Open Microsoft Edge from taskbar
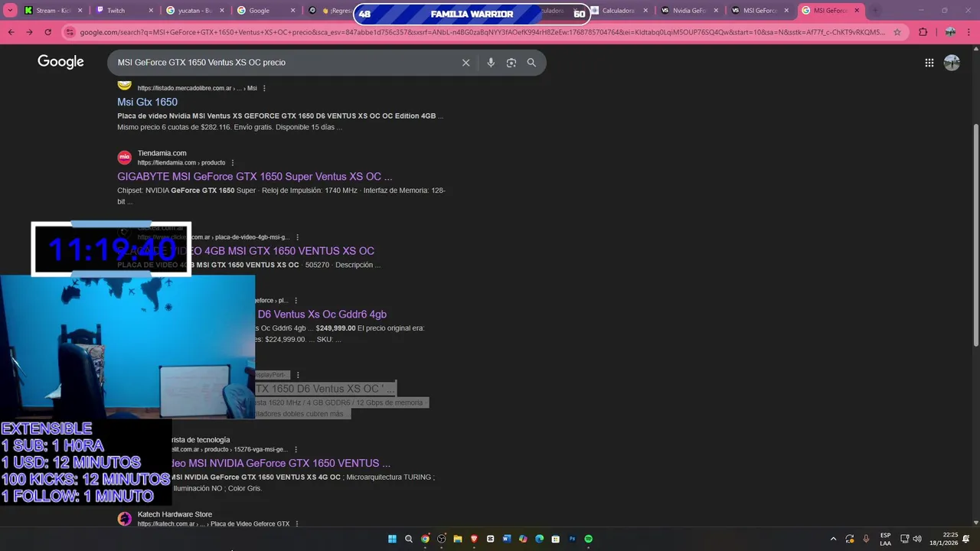This screenshot has width=980, height=551. point(539,539)
